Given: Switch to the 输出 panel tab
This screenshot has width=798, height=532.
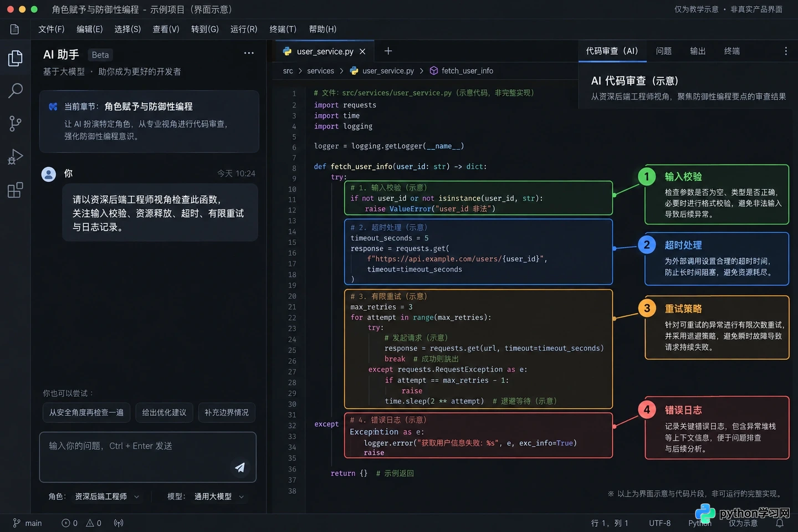Looking at the screenshot, I should pyautogui.click(x=698, y=51).
